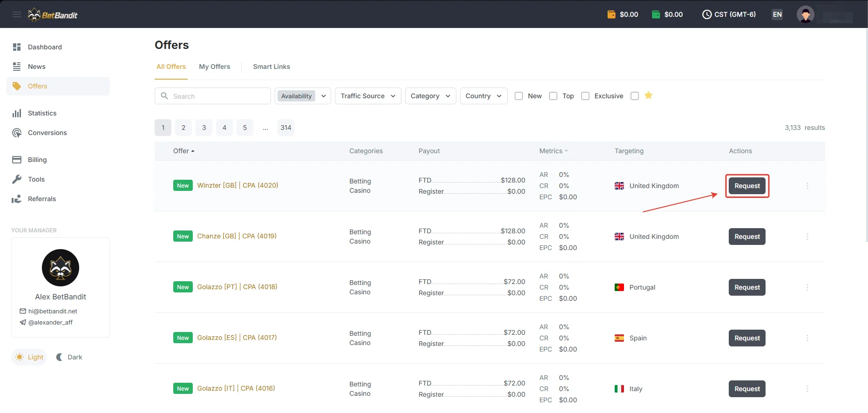868x413 pixels.
Task: Open the CST (GMT-6) timezone selector
Action: click(729, 14)
